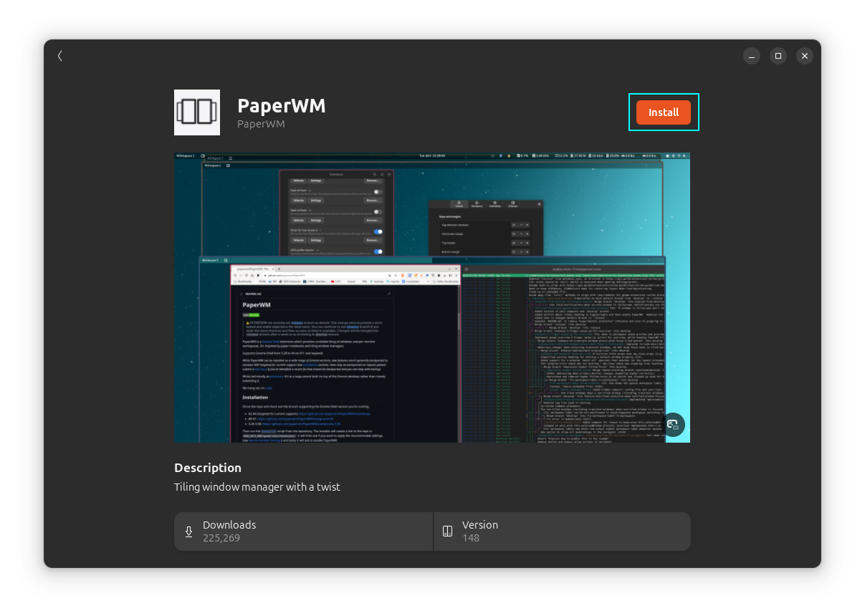
Task: Open the PaperWM screenshot preview
Action: click(x=432, y=297)
